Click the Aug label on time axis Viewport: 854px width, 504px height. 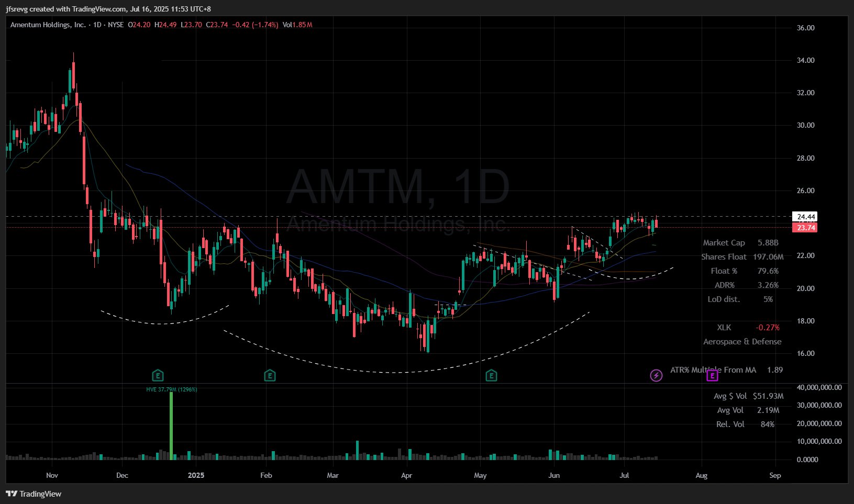(x=702, y=475)
